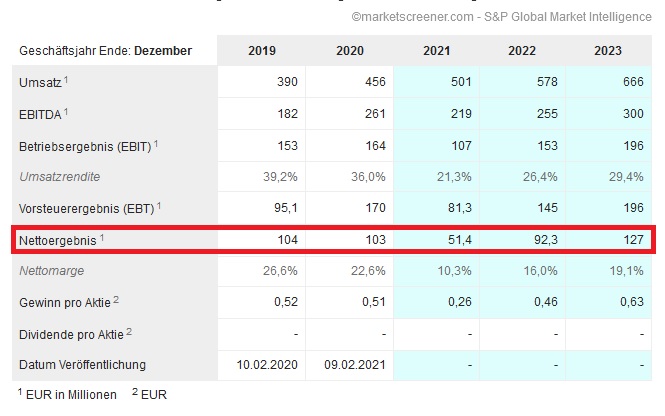This screenshot has width=665, height=416.
Task: Click the 2023 column header
Action: click(x=607, y=50)
